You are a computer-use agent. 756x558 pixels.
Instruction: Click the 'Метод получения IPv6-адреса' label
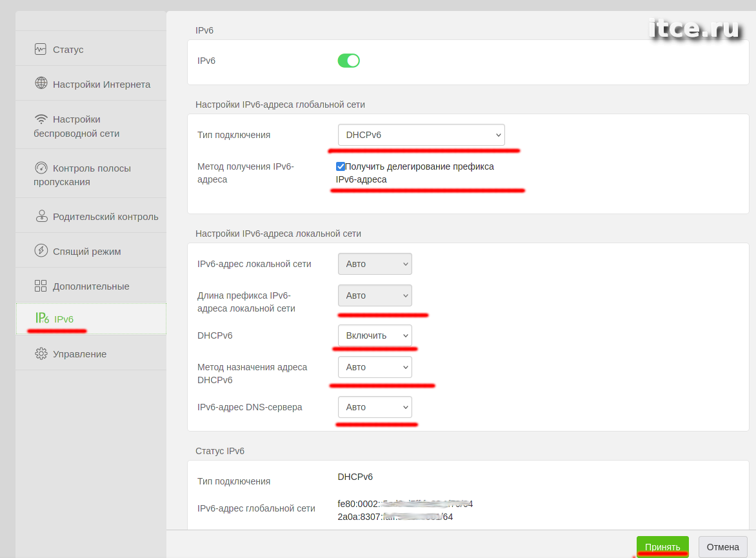point(245,173)
